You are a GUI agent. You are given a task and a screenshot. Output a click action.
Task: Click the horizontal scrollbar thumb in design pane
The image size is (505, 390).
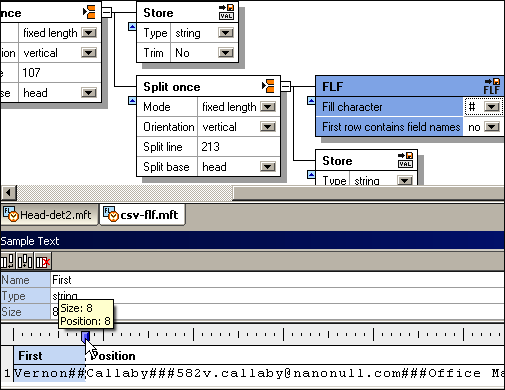coord(368,192)
